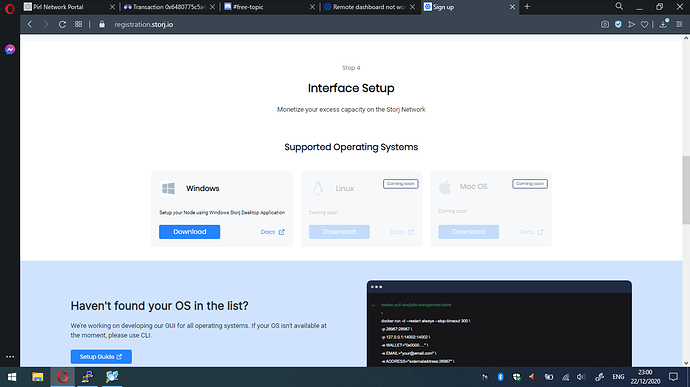Screen dimensions: 690x387
Task: Click the scrollbar down arrow
Action: [686, 363]
